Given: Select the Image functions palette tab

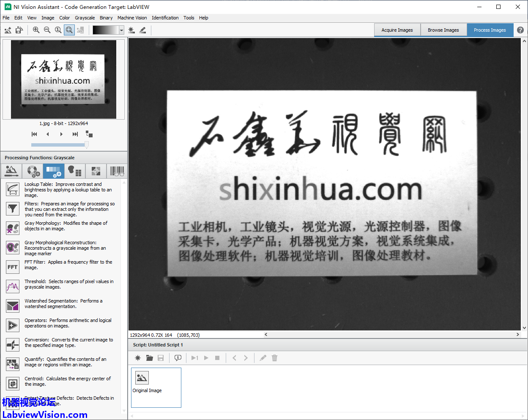Looking at the screenshot, I should pyautogui.click(x=11, y=171).
